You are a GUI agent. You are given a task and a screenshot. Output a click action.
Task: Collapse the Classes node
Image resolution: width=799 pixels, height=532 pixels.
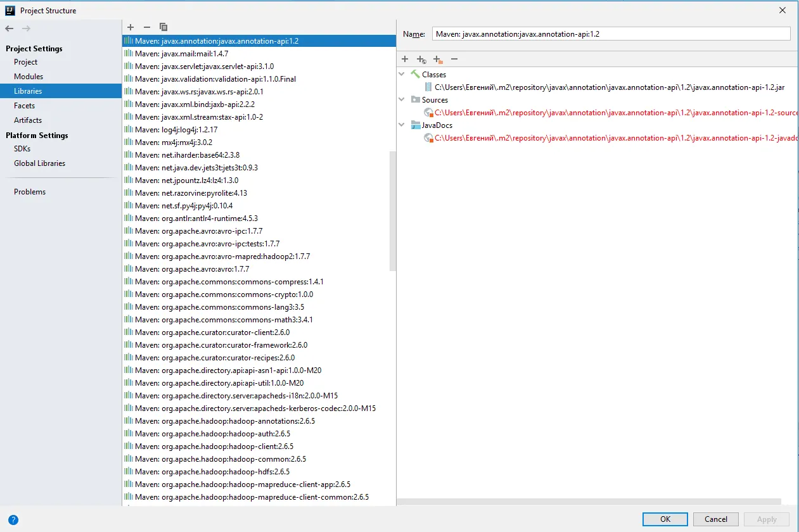402,74
